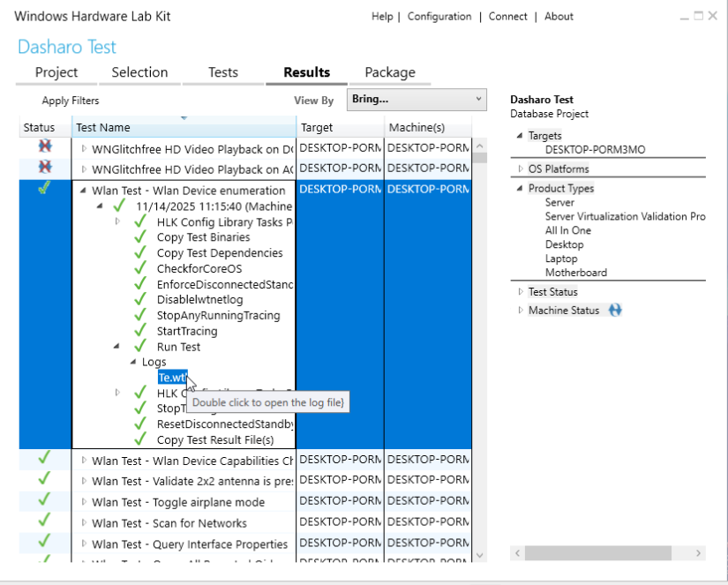Open the Configuration link
The image size is (728, 585).
coord(439,16)
